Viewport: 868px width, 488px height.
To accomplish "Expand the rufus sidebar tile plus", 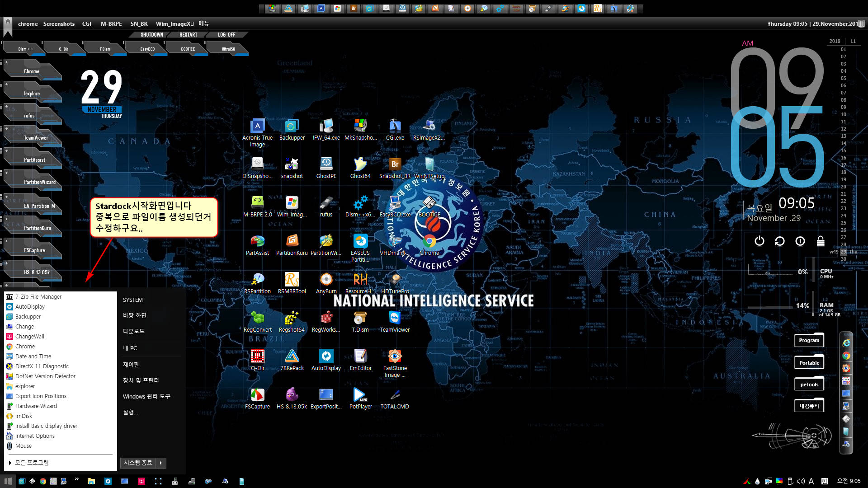I will tap(6, 107).
